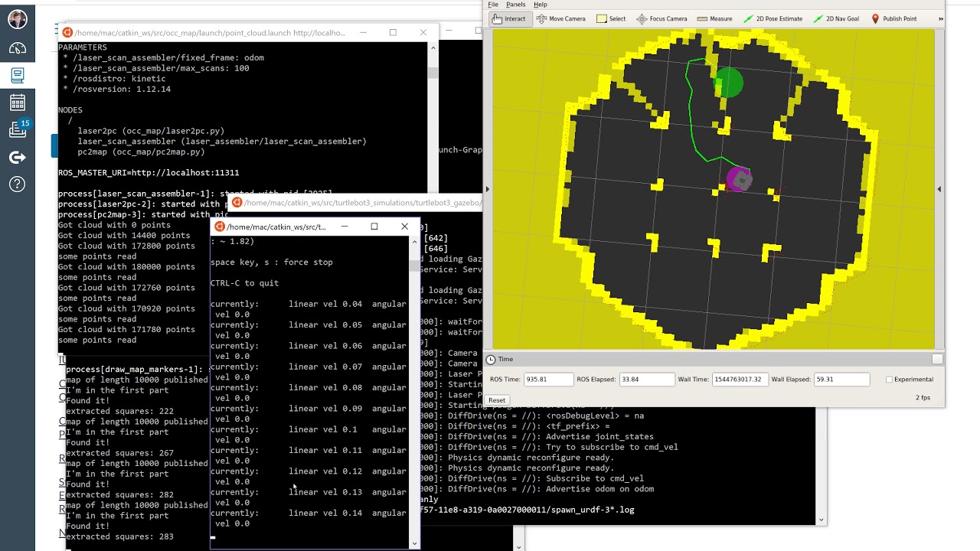
Task: Open the user profile avatar in sidebar
Action: point(18,19)
